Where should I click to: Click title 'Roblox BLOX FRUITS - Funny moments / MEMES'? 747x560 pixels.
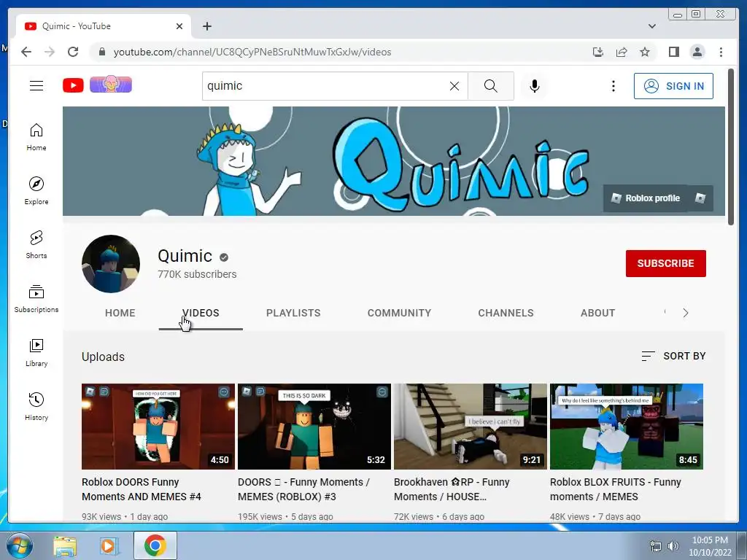(616, 489)
